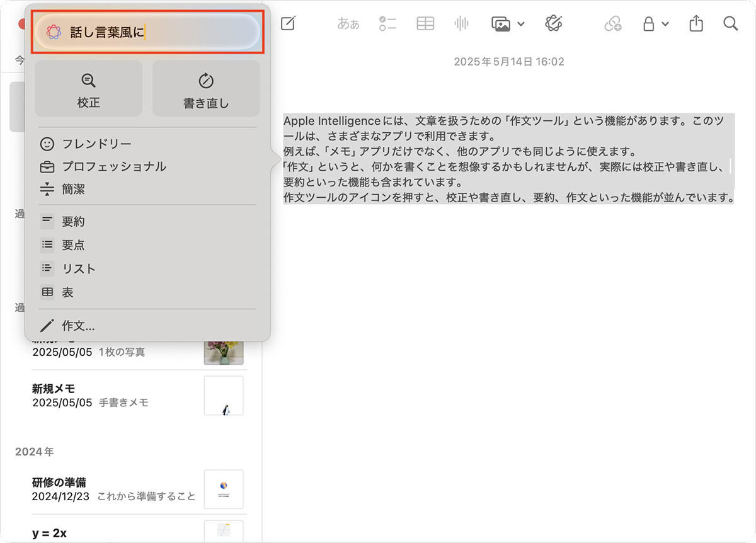
Task: Choose the 書き直し rewrite button
Action: (x=206, y=89)
